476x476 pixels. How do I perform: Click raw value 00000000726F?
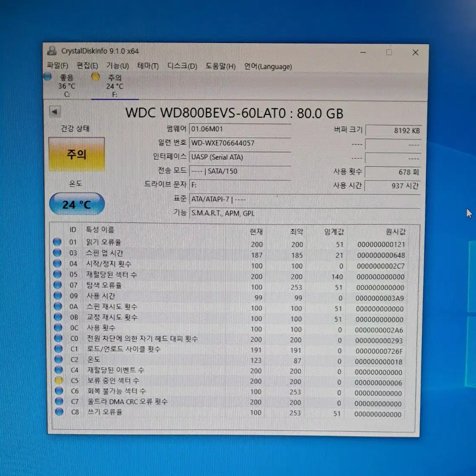point(379,351)
